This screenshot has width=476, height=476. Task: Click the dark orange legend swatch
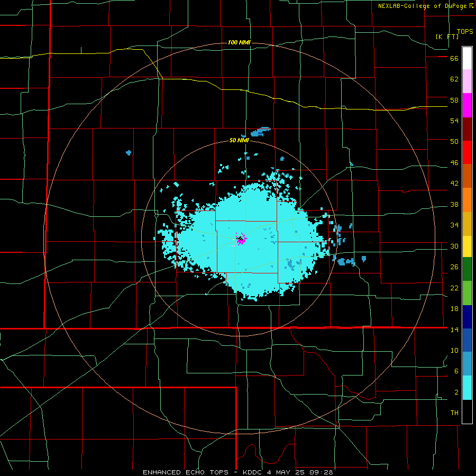pos(467,176)
